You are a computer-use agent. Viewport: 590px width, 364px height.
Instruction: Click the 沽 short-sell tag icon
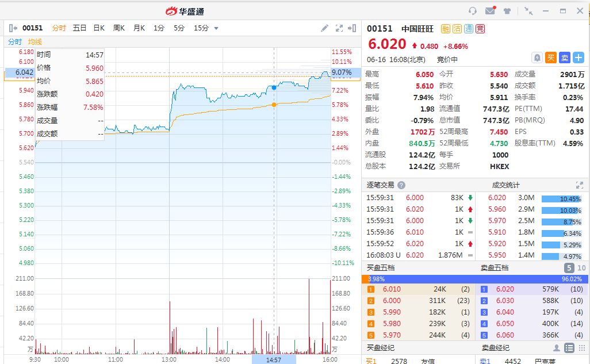457,29
